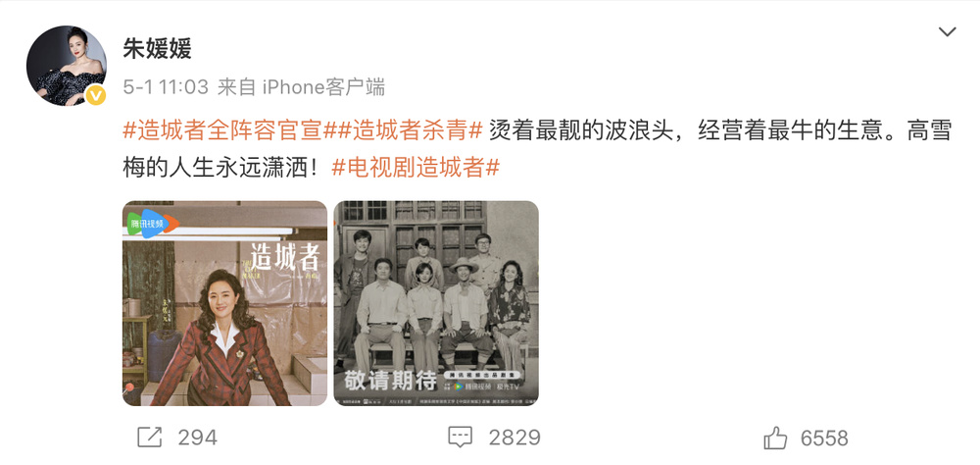980x465 pixels.
Task: Open hashtag #电视剧造城者#
Action: coord(415,168)
